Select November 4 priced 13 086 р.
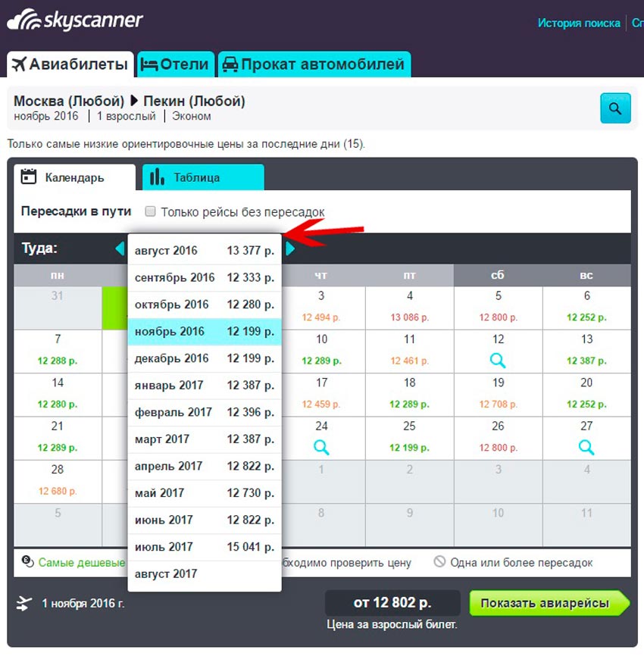The width and height of the screenshot is (644, 656). click(x=410, y=308)
